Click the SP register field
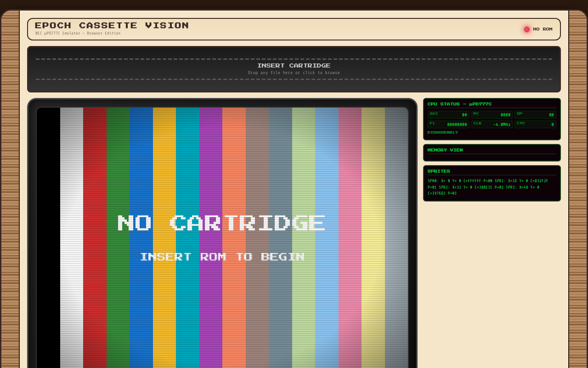The width and height of the screenshot is (588, 368). pyautogui.click(x=535, y=114)
